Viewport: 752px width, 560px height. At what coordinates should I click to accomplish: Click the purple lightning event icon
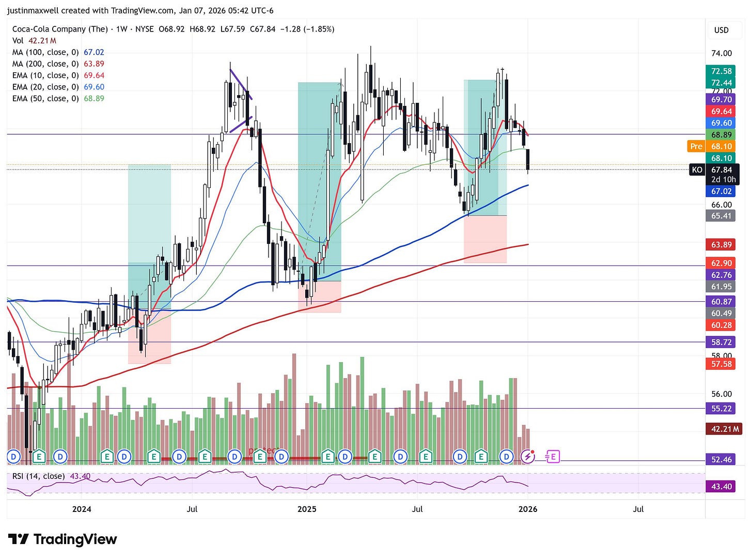click(x=527, y=456)
